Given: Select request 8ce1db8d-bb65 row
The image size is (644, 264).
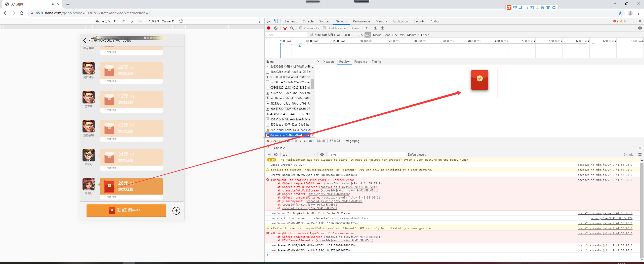Looking at the screenshot, I should 288,130.
